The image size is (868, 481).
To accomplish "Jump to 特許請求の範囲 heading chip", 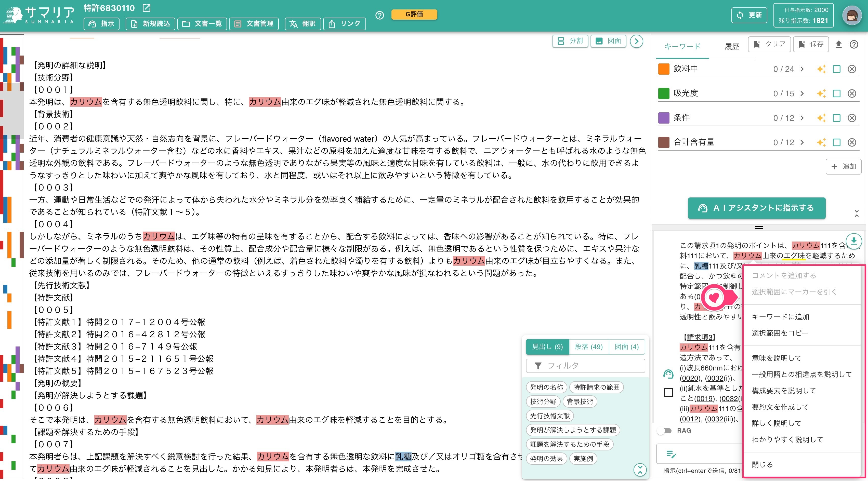I will [x=596, y=387].
